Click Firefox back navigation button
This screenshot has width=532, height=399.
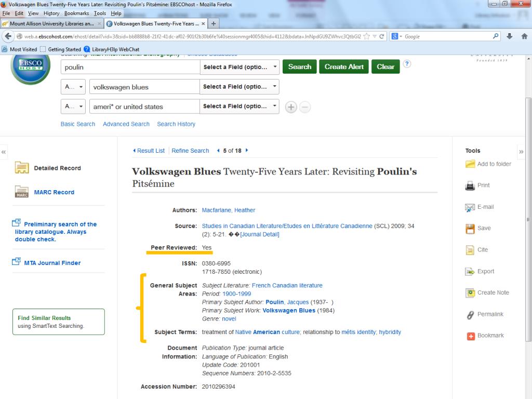click(8, 36)
